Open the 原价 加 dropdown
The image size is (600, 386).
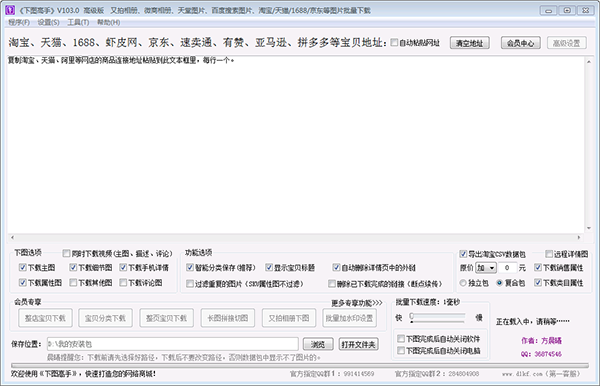[486, 268]
